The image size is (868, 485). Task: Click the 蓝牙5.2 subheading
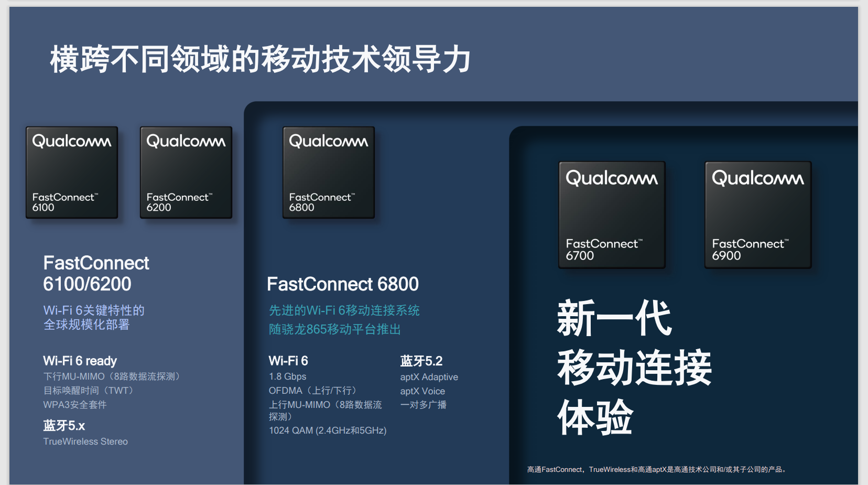point(421,361)
